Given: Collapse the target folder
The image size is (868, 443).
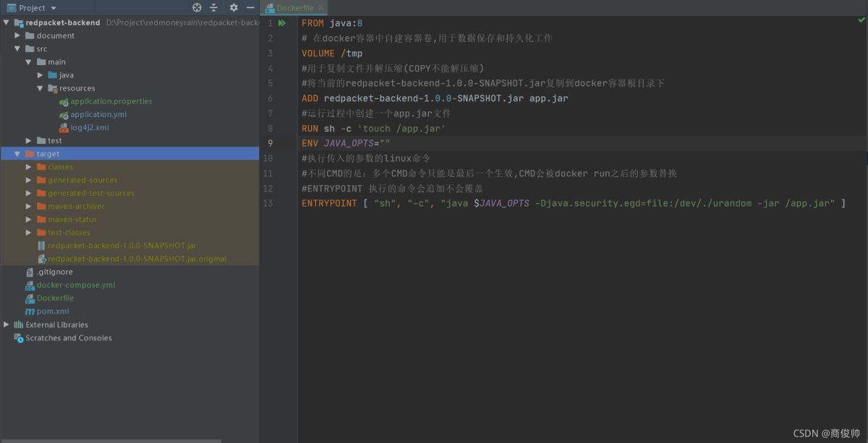Looking at the screenshot, I should point(17,154).
